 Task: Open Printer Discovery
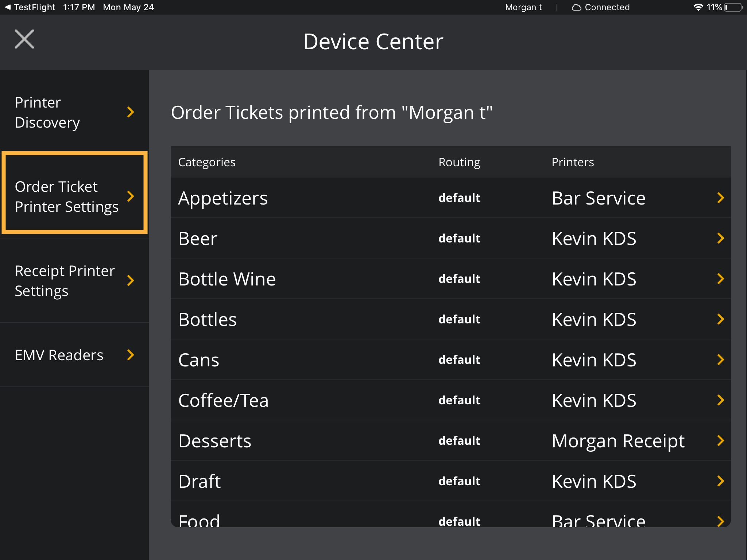[x=47, y=112]
